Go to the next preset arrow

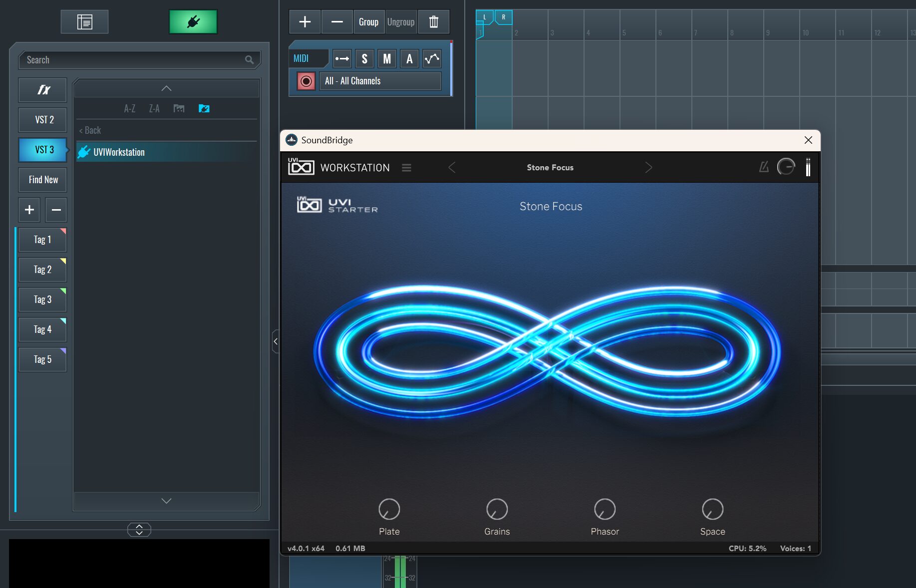point(648,168)
